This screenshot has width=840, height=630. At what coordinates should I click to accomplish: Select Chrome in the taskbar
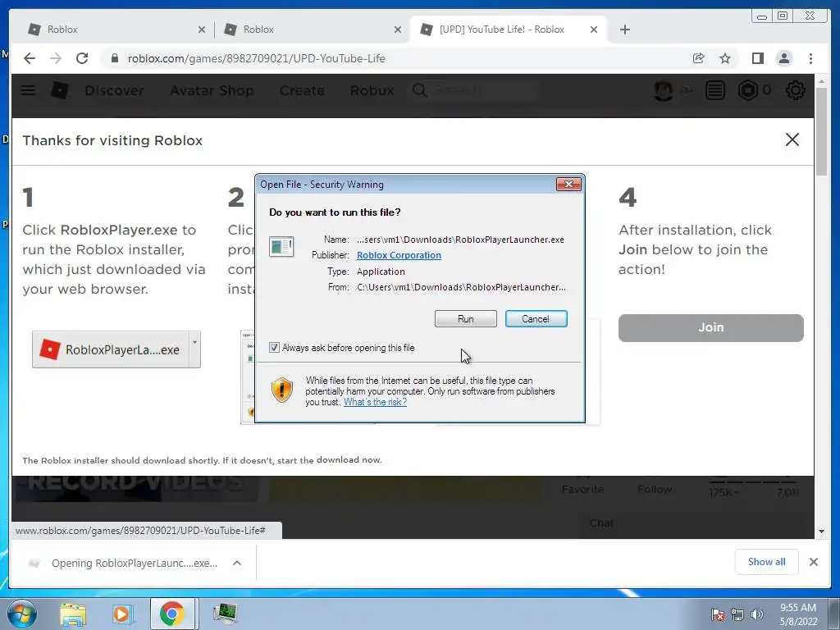(171, 614)
